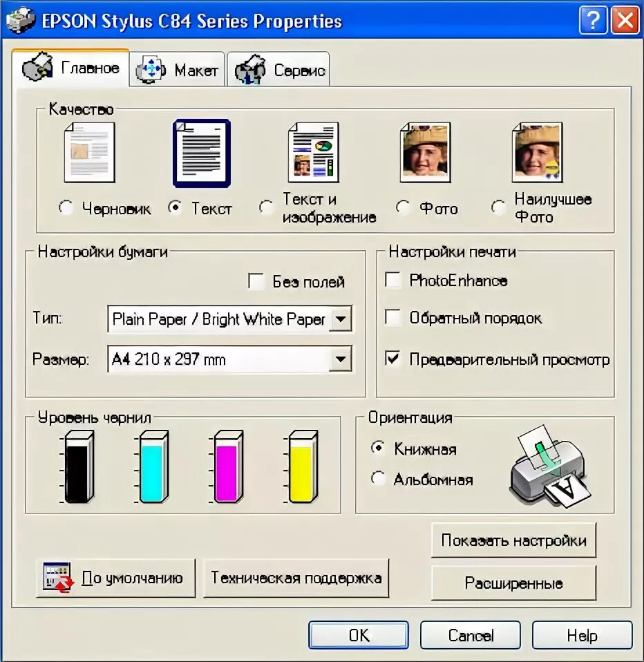
Task: Click the Настройки бумаги group label
Action: click(x=103, y=252)
